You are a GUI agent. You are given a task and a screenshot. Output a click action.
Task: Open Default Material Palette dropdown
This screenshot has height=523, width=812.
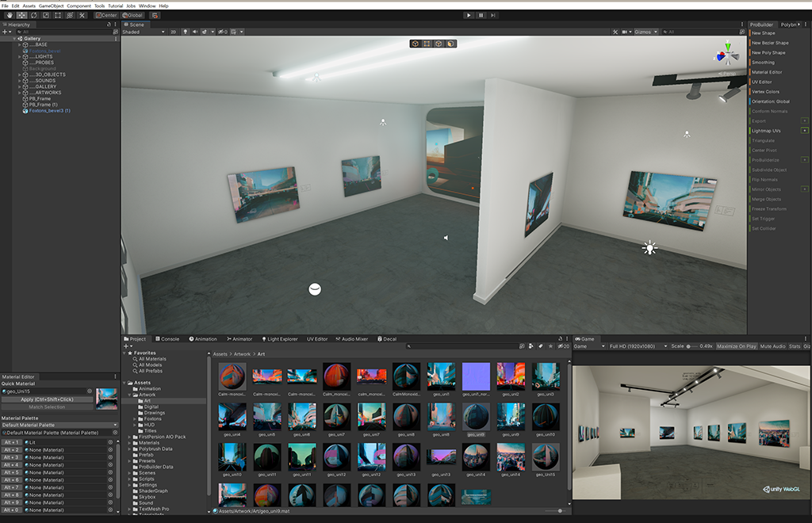tap(59, 425)
